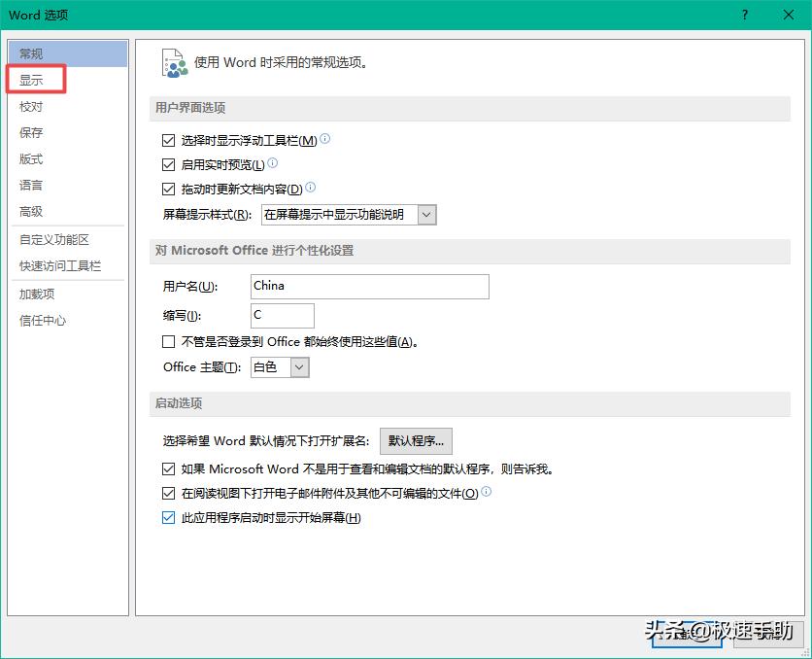Open the 屏幕提示样式 dropdown
The height and width of the screenshot is (659, 812).
point(425,214)
